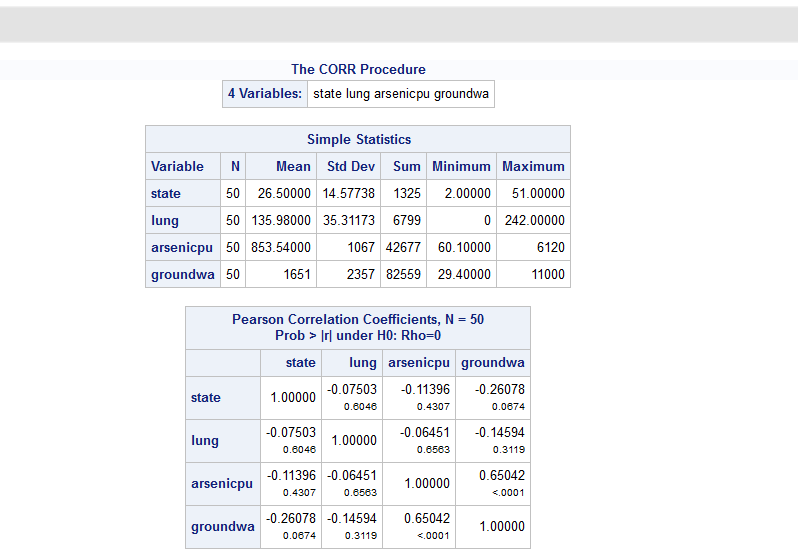Click 'groundwa' row label in Pearson table
Image resolution: width=798 pixels, height=557 pixels.
223,527
